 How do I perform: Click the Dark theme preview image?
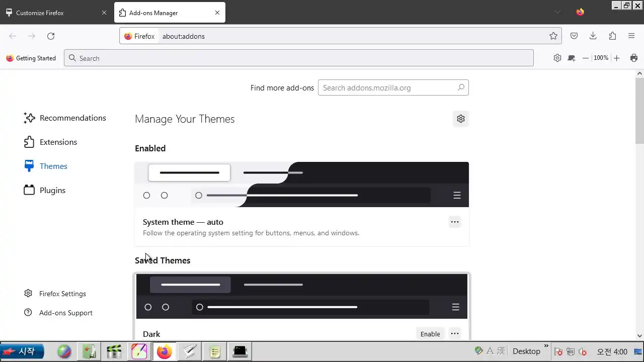(x=302, y=296)
